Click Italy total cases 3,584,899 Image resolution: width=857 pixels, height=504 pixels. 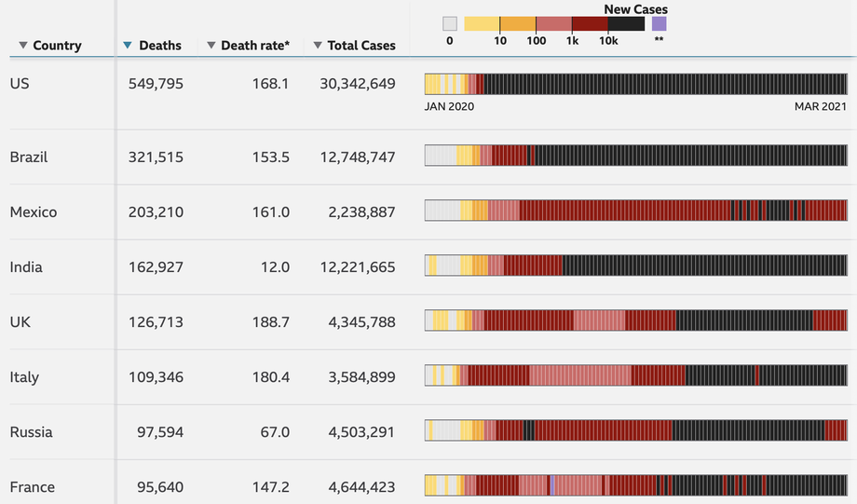coord(361,377)
